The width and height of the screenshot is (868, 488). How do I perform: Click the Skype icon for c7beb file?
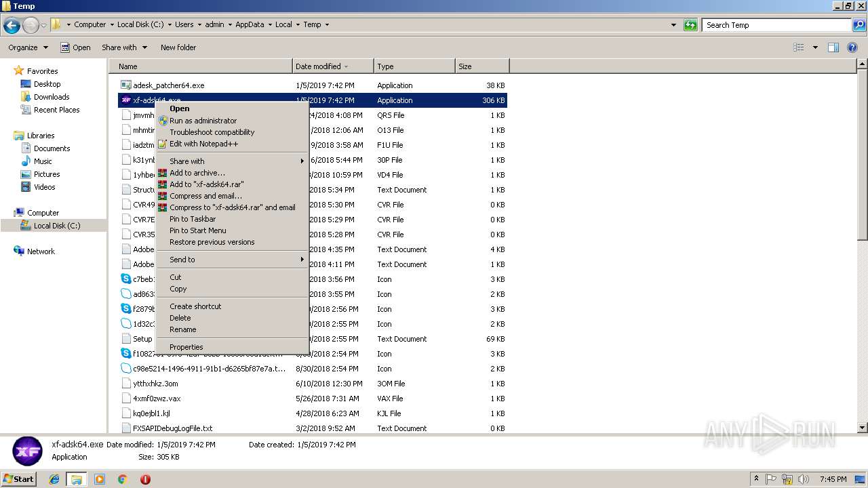[125, 279]
